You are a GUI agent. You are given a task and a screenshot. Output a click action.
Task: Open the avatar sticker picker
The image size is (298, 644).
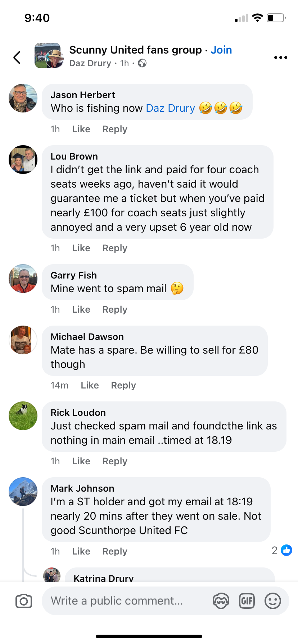(x=221, y=601)
